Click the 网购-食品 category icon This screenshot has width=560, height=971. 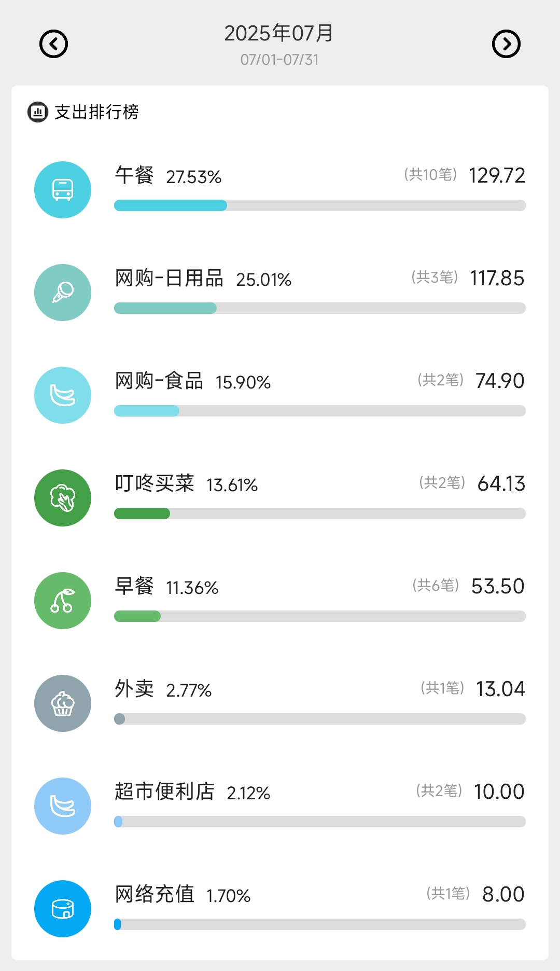(x=63, y=395)
